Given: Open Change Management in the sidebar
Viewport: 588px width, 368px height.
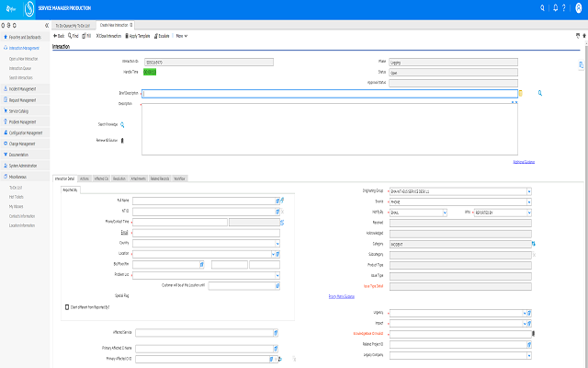Looking at the screenshot, I should [x=25, y=144].
